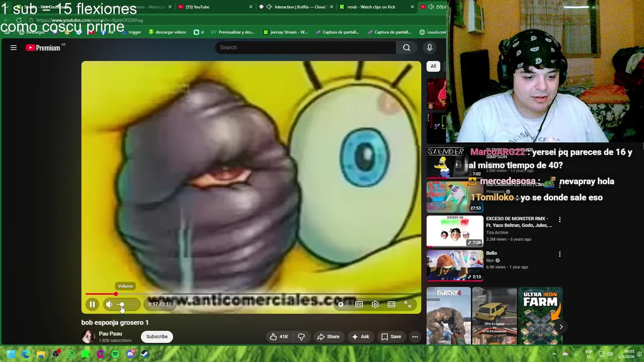Open Steam from the taskbar
644x362 pixels.
(145, 354)
